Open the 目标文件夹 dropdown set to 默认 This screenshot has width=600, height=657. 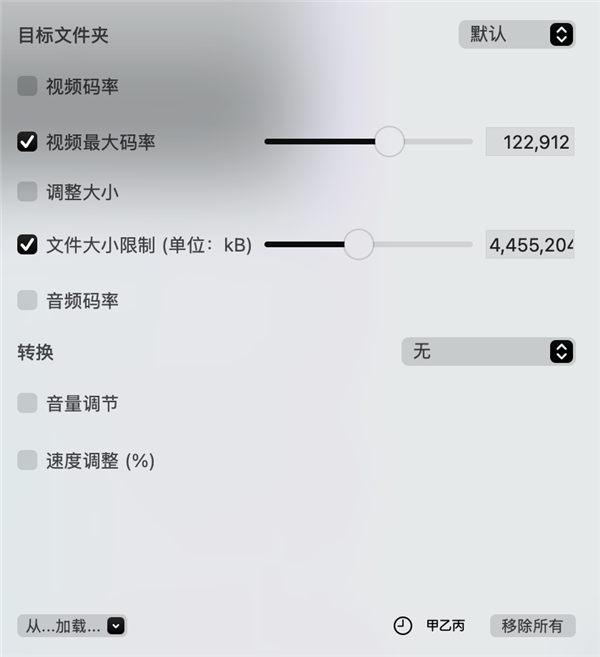pyautogui.click(x=516, y=34)
